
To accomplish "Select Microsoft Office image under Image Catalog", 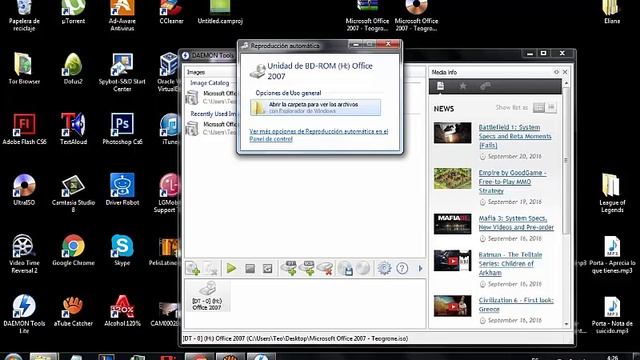I will [211, 97].
